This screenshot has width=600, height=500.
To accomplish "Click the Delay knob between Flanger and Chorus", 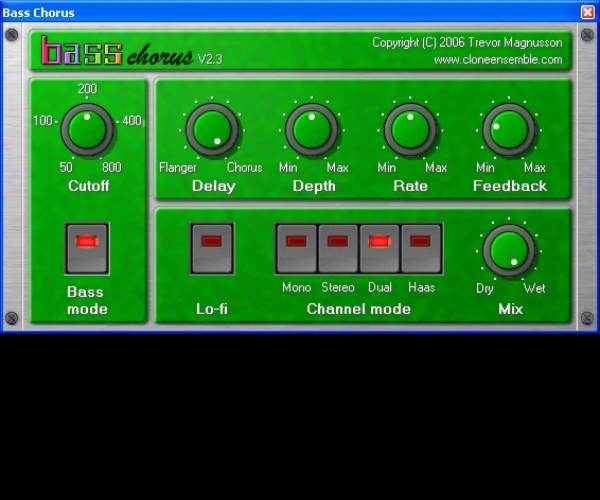I will (212, 130).
